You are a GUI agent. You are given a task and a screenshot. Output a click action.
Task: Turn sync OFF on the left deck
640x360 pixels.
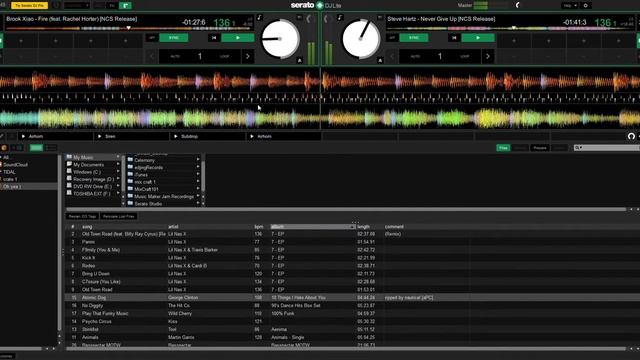pos(152,38)
